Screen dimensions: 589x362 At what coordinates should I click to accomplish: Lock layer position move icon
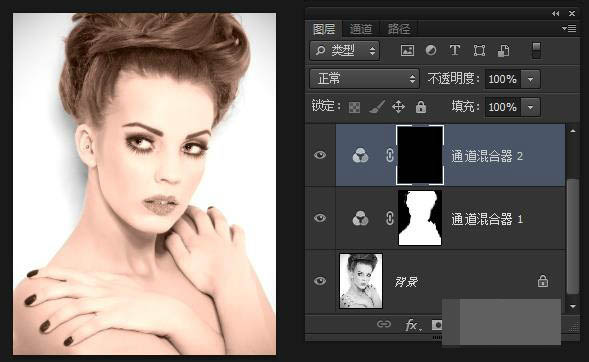[x=398, y=107]
